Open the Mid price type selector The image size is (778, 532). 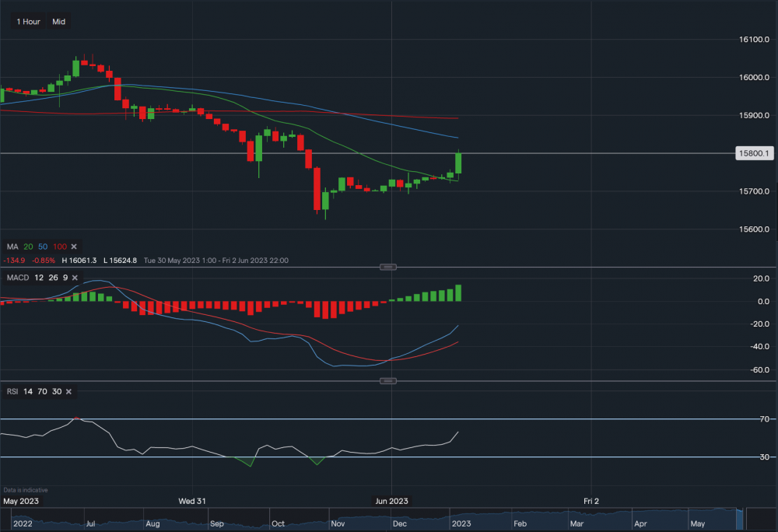click(x=58, y=21)
